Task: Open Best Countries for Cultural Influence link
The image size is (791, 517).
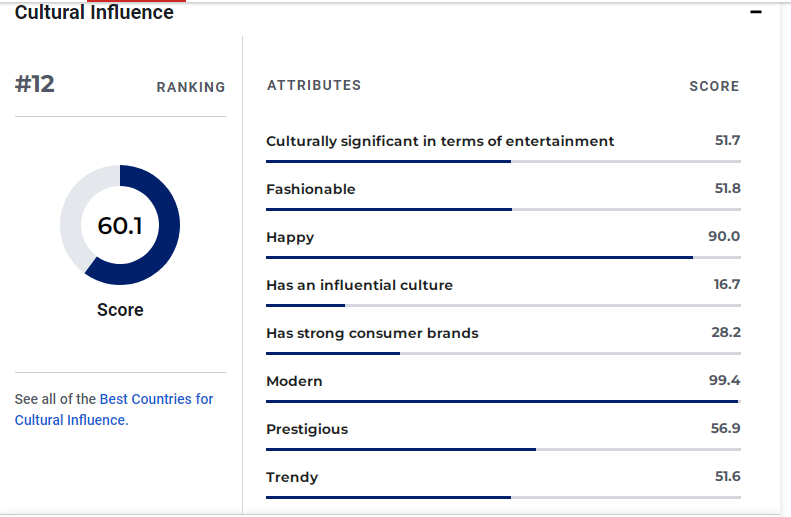Action: click(156, 399)
